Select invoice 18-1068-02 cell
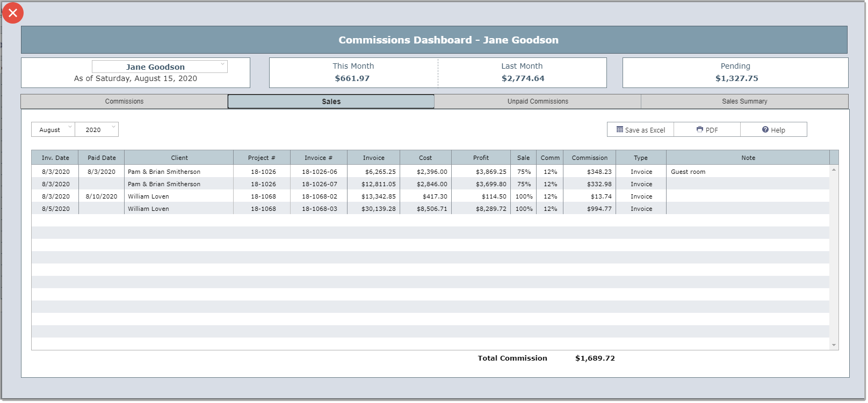This screenshot has width=868, height=403. tap(319, 196)
